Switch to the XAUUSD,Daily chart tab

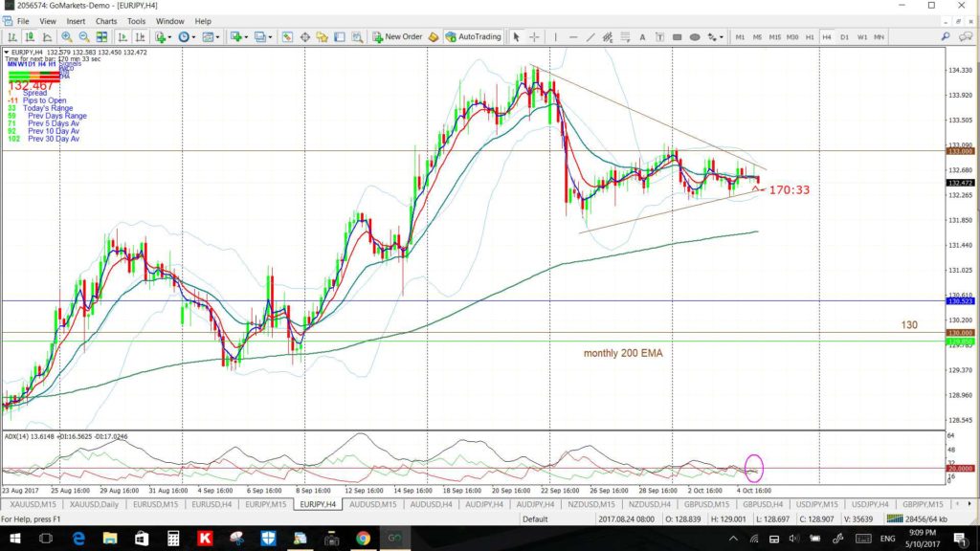(x=94, y=504)
